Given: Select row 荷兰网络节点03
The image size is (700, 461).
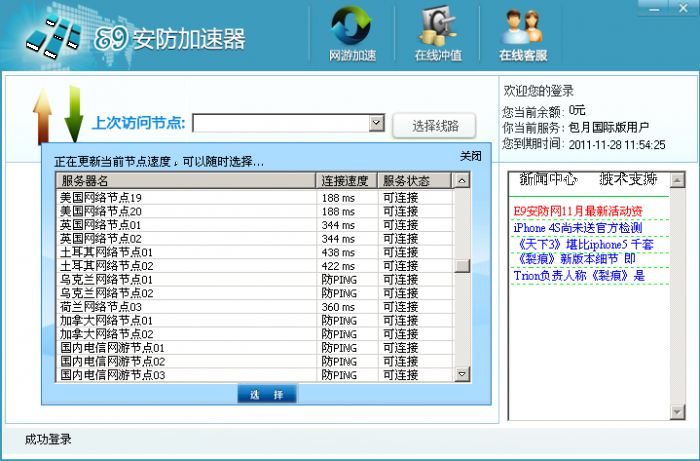Looking at the screenshot, I should [254, 307].
